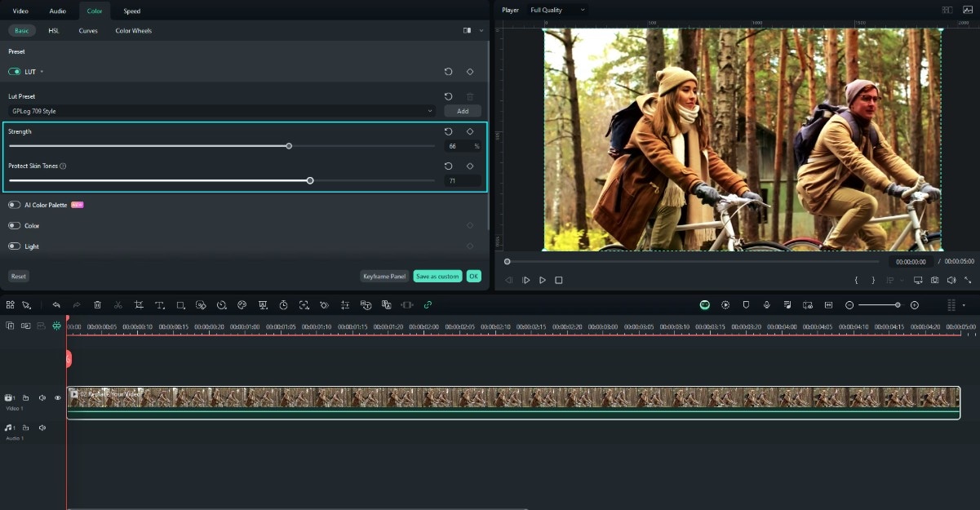
Task: Select the crop tool in timeline toolbar
Action: [x=139, y=304]
